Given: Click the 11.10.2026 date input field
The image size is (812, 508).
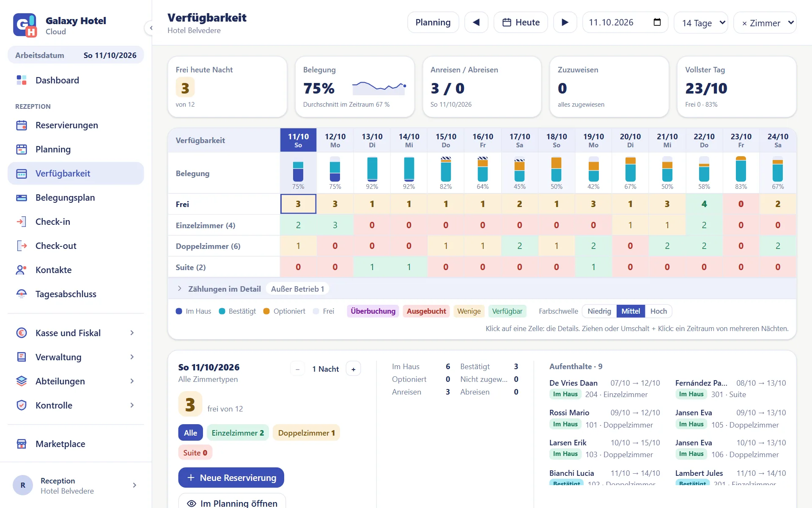Looking at the screenshot, I should 625,22.
